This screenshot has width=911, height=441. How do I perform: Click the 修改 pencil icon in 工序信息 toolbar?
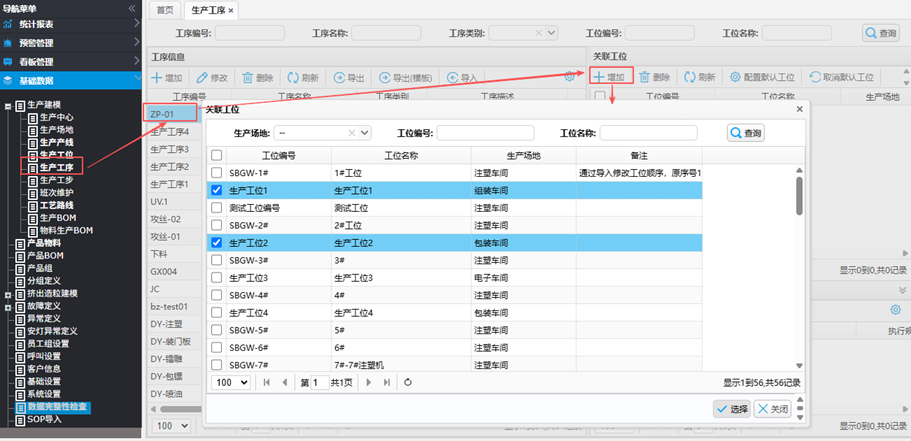[x=202, y=78]
